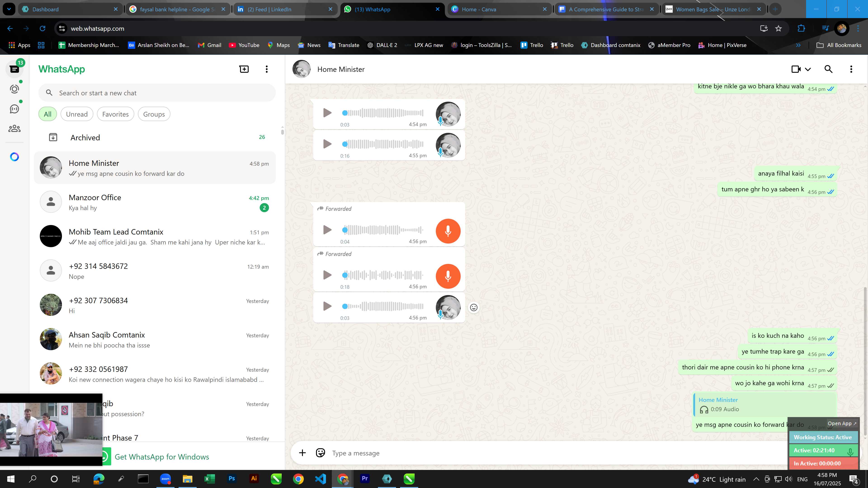This screenshot has height=488, width=868.
Task: Open the Chrome Extensions puzzle icon
Action: tap(801, 29)
